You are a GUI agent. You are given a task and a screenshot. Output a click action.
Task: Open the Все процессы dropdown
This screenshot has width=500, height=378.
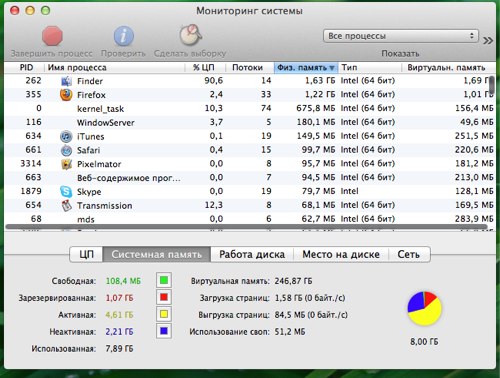coord(401,36)
